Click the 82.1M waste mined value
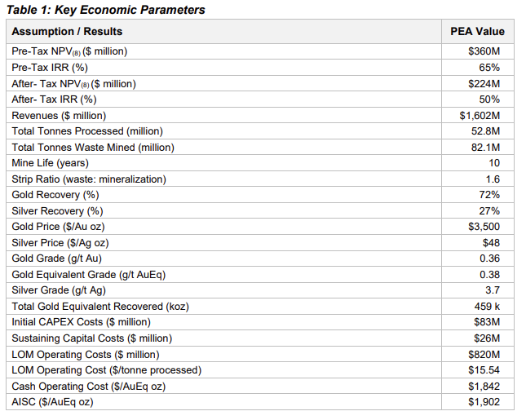Image resolution: width=526 pixels, height=420 pixels. [x=484, y=148]
